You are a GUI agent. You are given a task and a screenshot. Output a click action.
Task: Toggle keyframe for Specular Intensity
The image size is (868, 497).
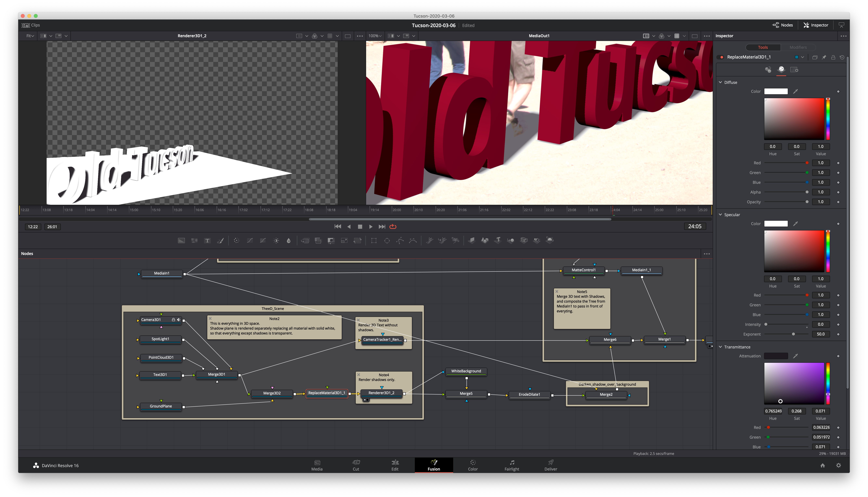838,325
